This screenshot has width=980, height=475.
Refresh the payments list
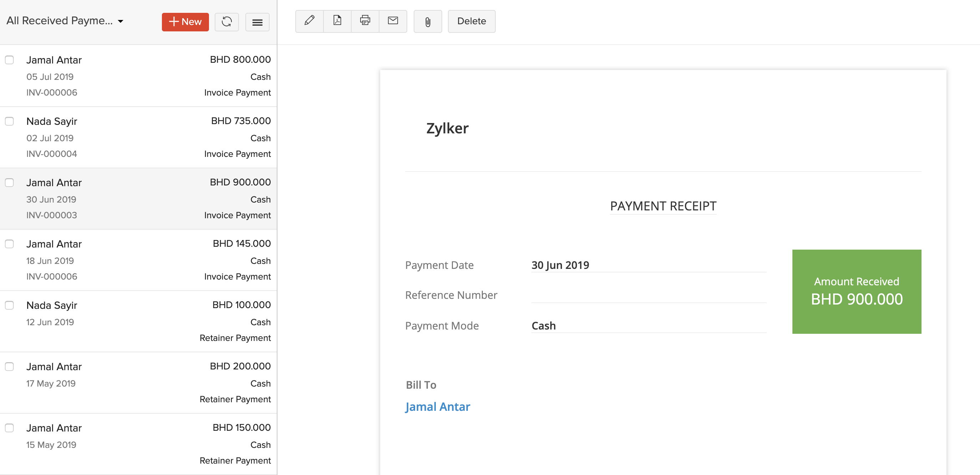(227, 22)
